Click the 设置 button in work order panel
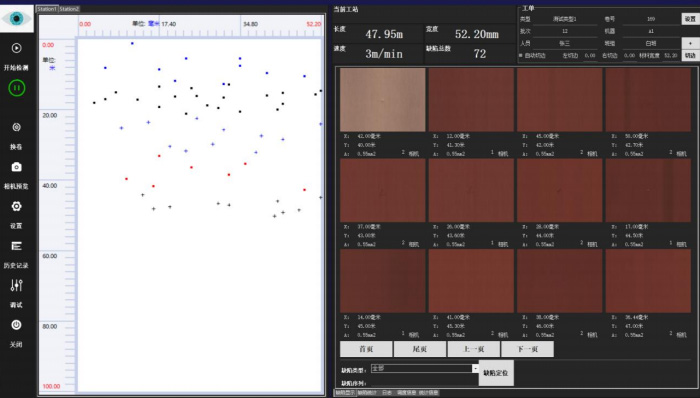 click(x=690, y=19)
